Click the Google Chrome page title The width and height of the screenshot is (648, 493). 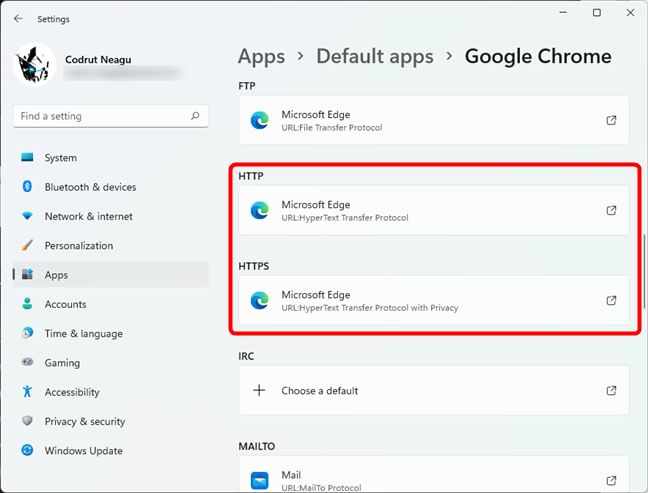(538, 57)
